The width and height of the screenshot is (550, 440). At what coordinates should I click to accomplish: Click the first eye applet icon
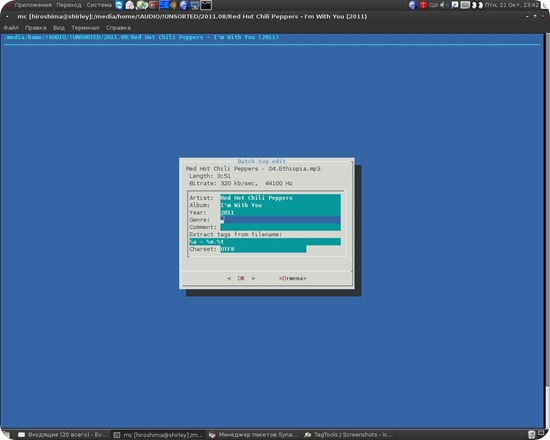(474, 5)
